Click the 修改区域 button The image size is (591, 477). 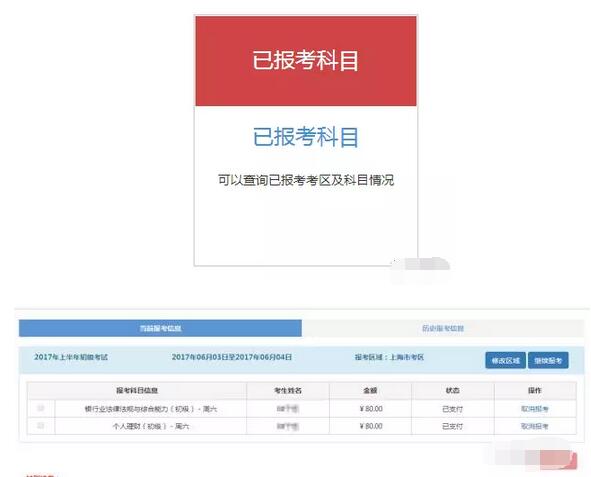505,361
